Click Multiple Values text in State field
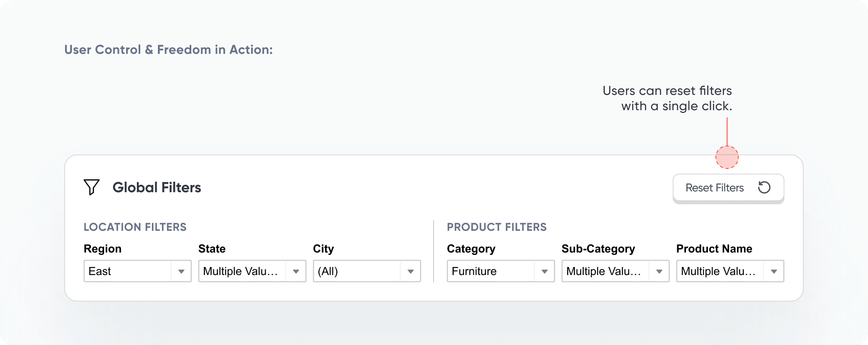This screenshot has height=345, width=868. tap(240, 271)
